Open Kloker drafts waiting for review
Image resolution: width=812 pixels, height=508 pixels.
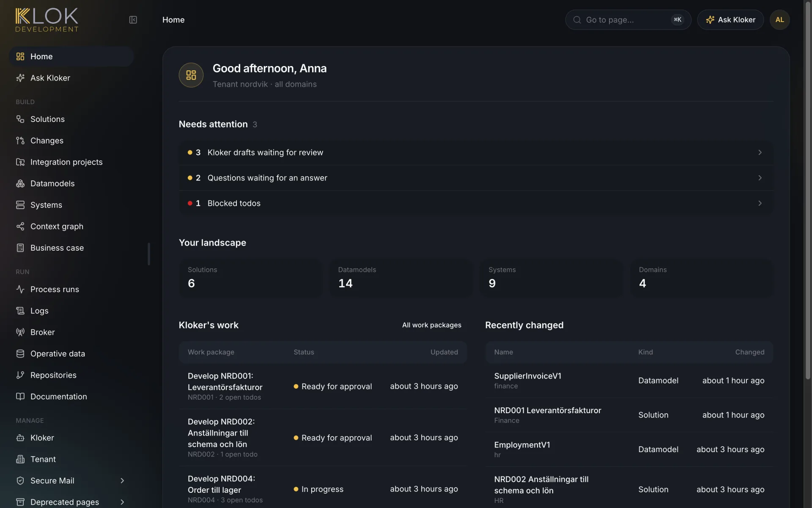[476, 152]
